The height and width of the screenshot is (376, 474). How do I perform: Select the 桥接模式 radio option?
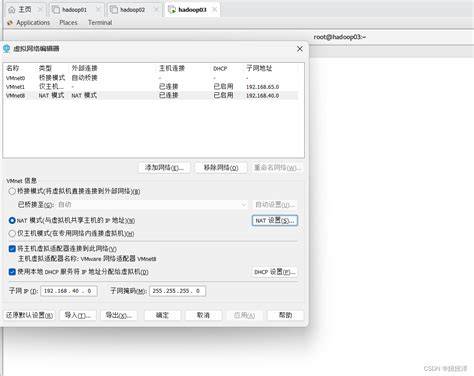[12, 191]
